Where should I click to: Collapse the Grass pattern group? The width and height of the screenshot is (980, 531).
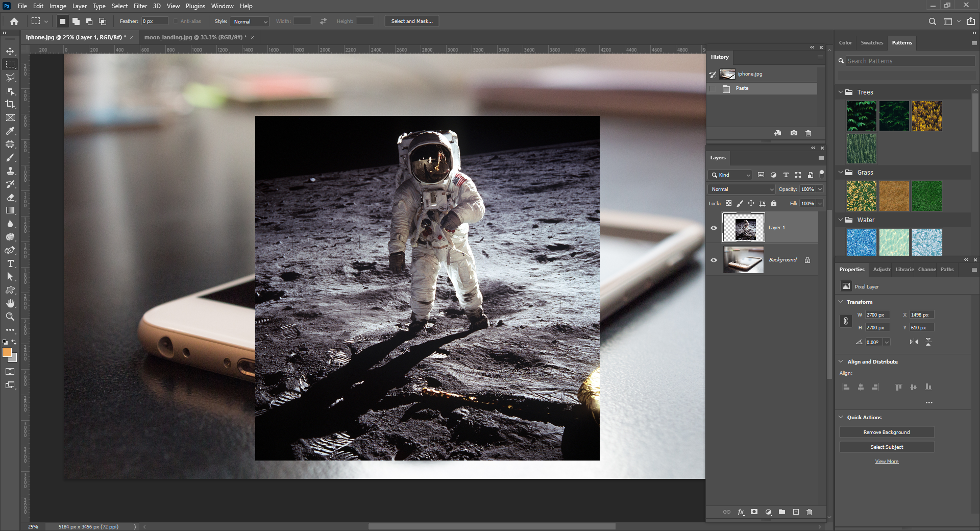(x=841, y=172)
